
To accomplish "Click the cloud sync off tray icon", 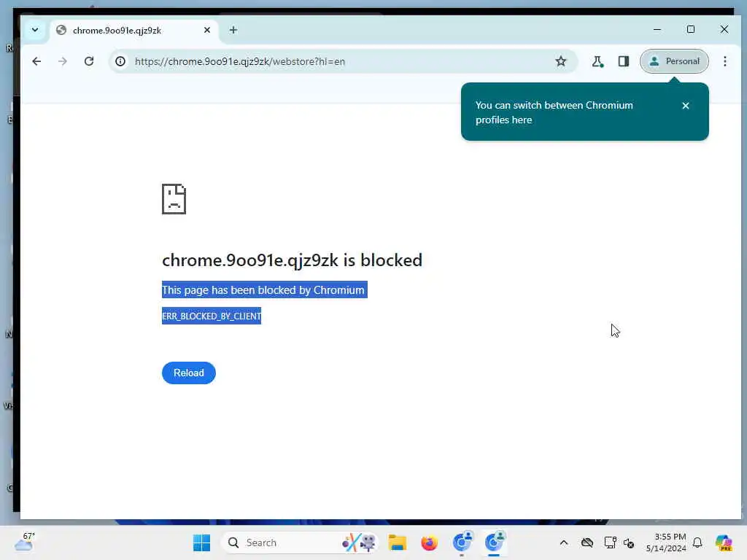I will (587, 542).
